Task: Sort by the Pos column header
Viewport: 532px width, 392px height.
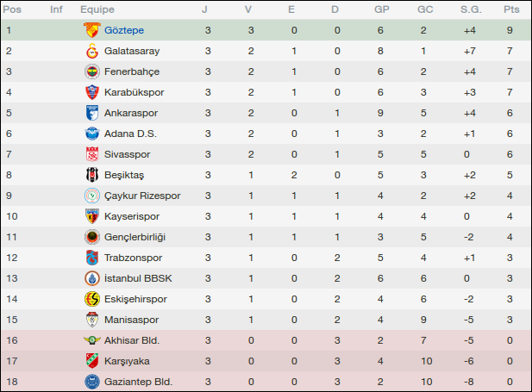Action: point(14,9)
